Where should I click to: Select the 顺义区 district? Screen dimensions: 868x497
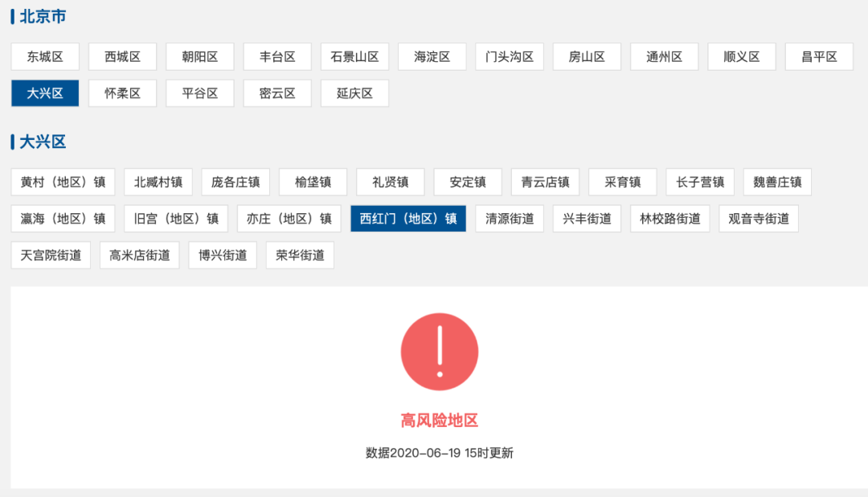[742, 56]
